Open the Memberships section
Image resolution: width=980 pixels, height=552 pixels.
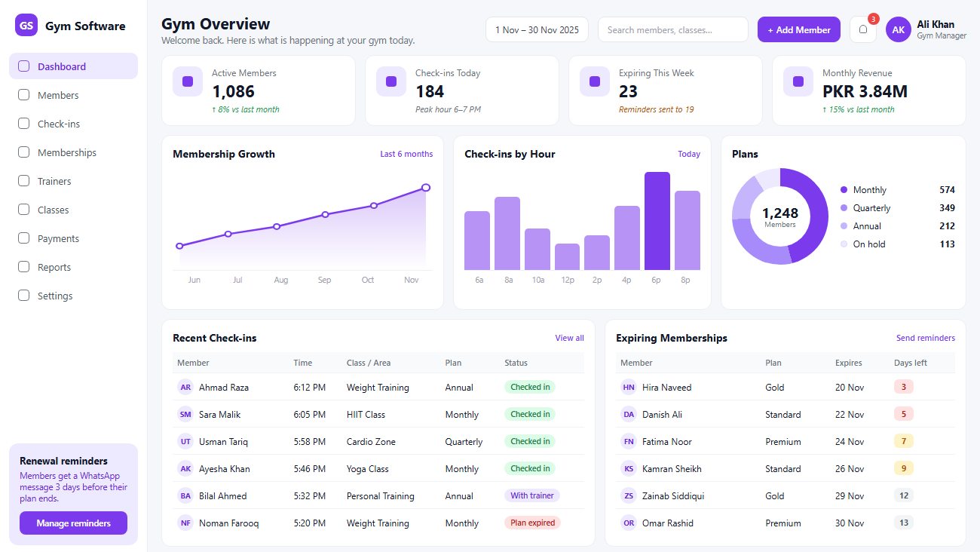(x=73, y=152)
